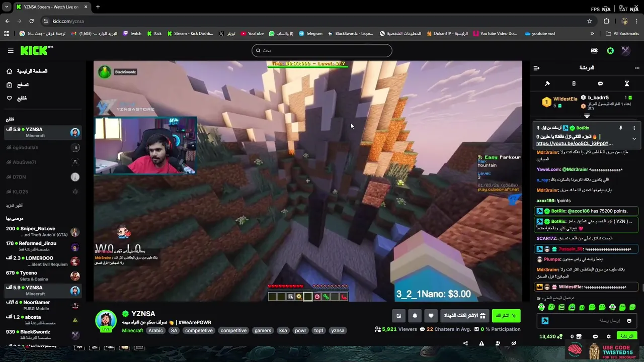Collapse the chat panel arrow icon

coord(536,68)
